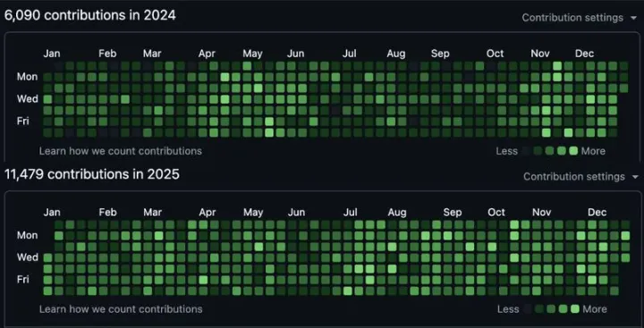Click the Dec month label in the 2024 graph
The image size is (644, 328).
[584, 54]
